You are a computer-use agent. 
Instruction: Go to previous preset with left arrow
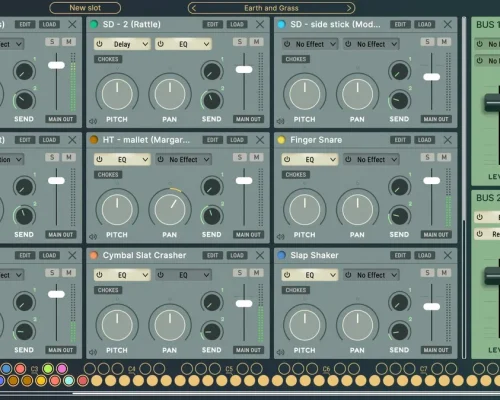[194, 8]
